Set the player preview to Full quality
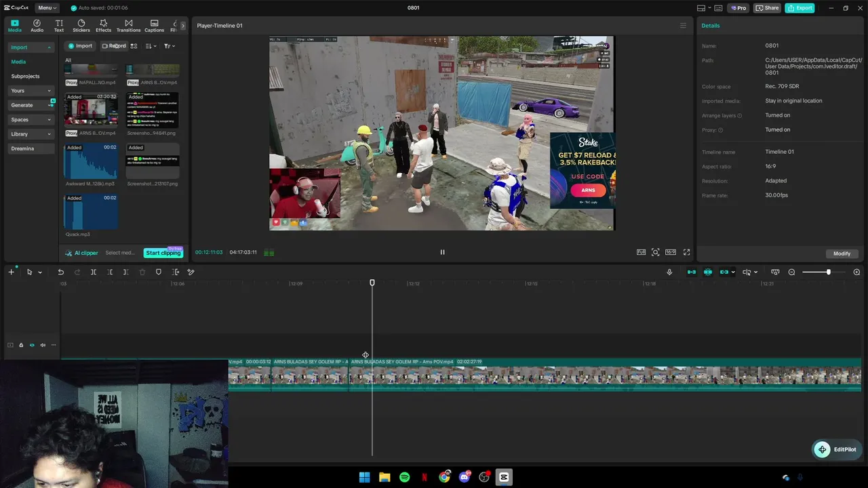868x488 pixels. tap(641, 252)
